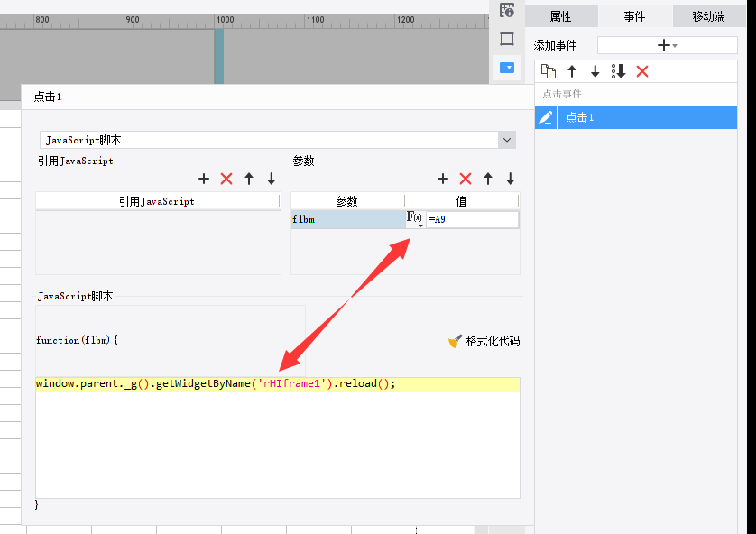Select the flbm parameter cell
The width and height of the screenshot is (756, 534).
[x=347, y=219]
